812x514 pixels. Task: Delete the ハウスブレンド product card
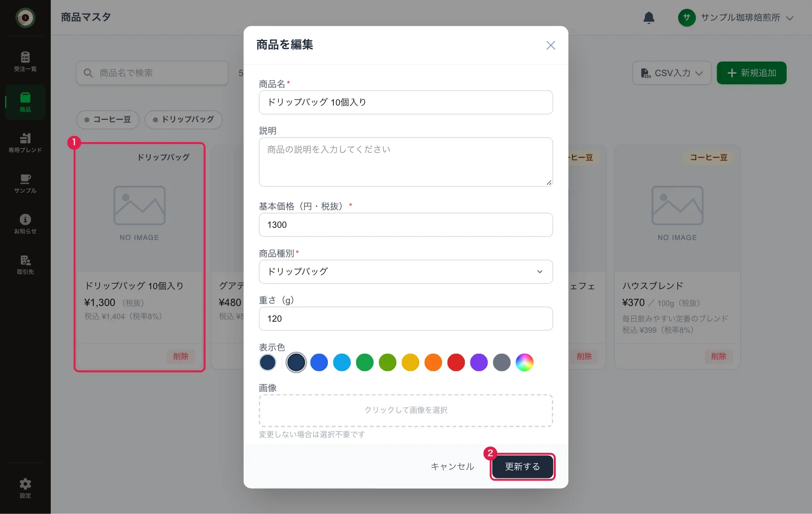tap(718, 356)
